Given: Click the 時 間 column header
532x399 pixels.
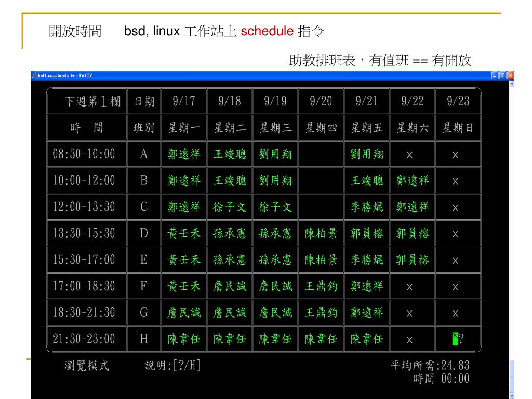Looking at the screenshot, I should coord(87,128).
